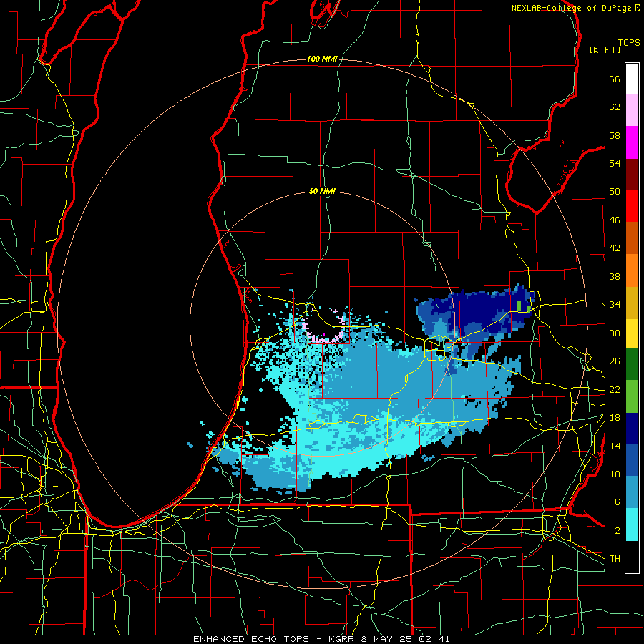This screenshot has width=644, height=644.
Task: Click the legend value 66
Action: (615, 79)
